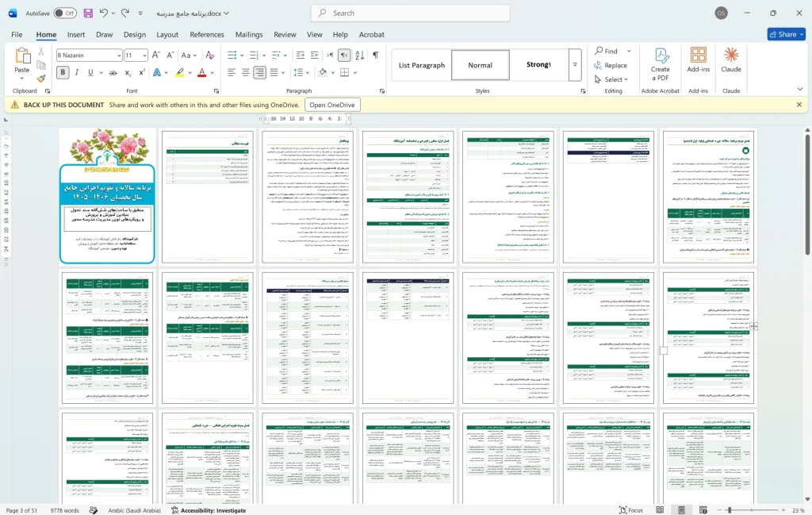Click the Open OneDrive button
The height and width of the screenshot is (515, 812).
(332, 105)
